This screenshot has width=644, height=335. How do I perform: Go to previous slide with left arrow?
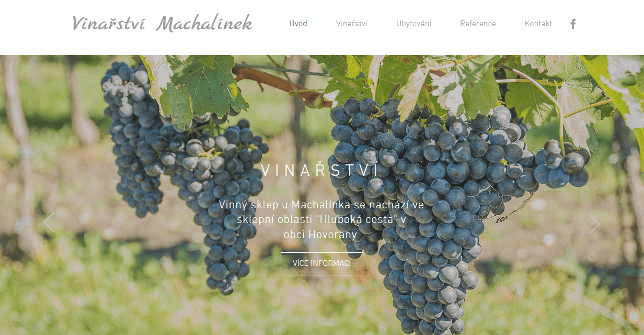pyautogui.click(x=49, y=222)
